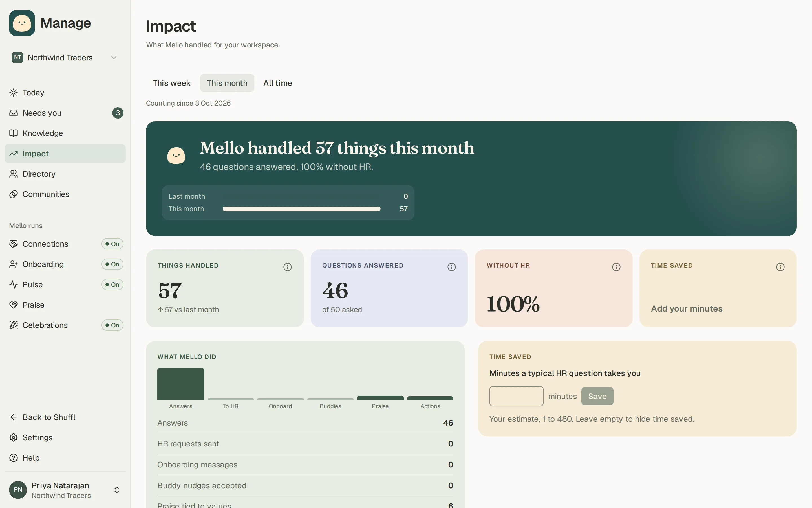The image size is (812, 508).
Task: Click the Actions bar in the chart
Action: click(x=430, y=398)
